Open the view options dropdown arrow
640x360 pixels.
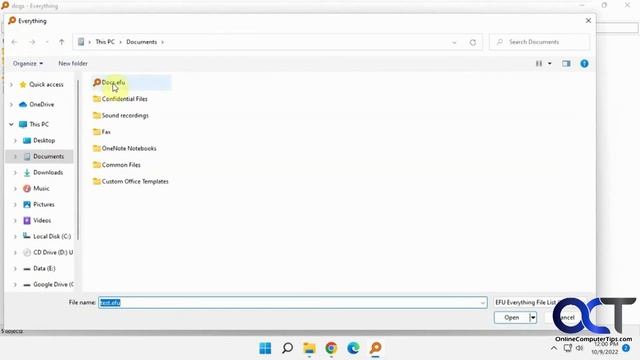coord(550,64)
